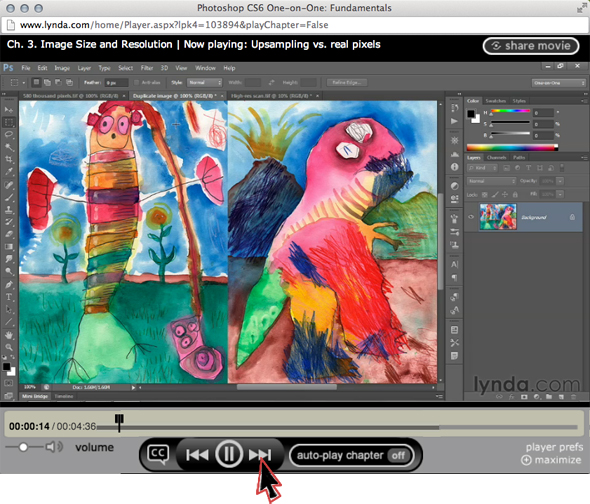
Task: Select the Clone Stamp tool
Action: (x=9, y=210)
